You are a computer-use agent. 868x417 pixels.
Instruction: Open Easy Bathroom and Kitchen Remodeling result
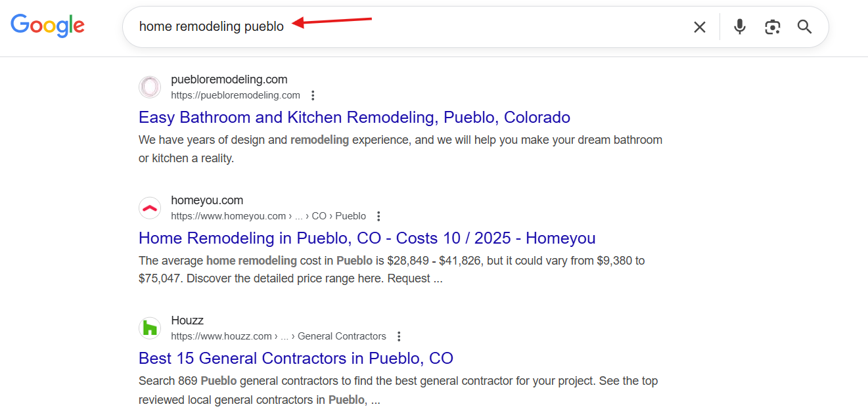point(354,118)
